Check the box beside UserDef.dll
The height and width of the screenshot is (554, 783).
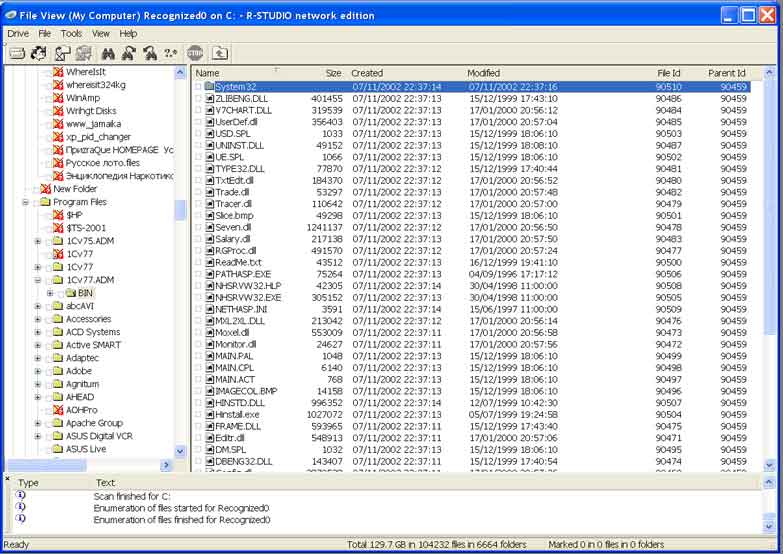pyautogui.click(x=198, y=122)
